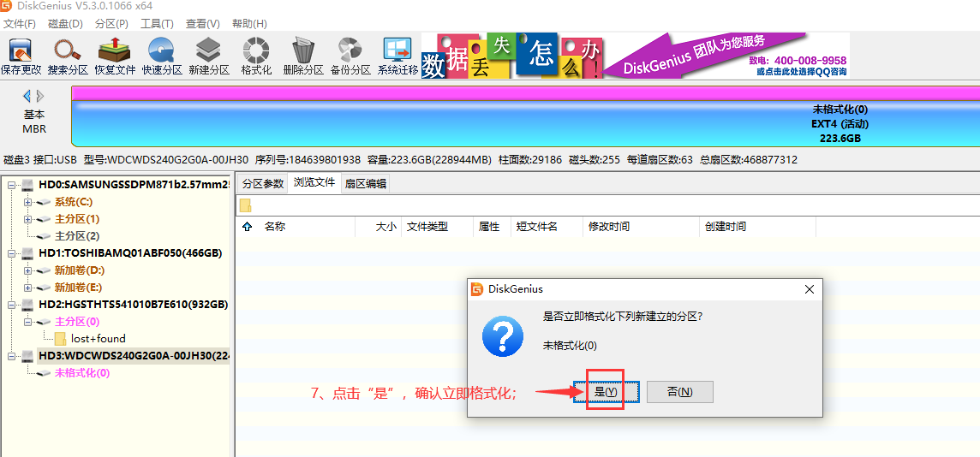This screenshot has width=980, height=457.
Task: Click QQ consultation link in banner
Action: (x=802, y=72)
